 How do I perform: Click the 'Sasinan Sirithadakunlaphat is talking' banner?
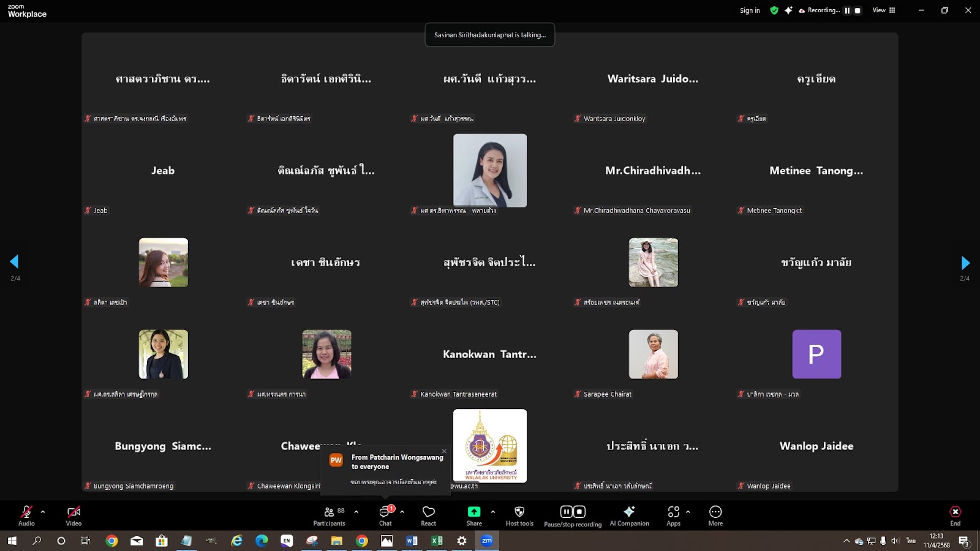(x=490, y=35)
